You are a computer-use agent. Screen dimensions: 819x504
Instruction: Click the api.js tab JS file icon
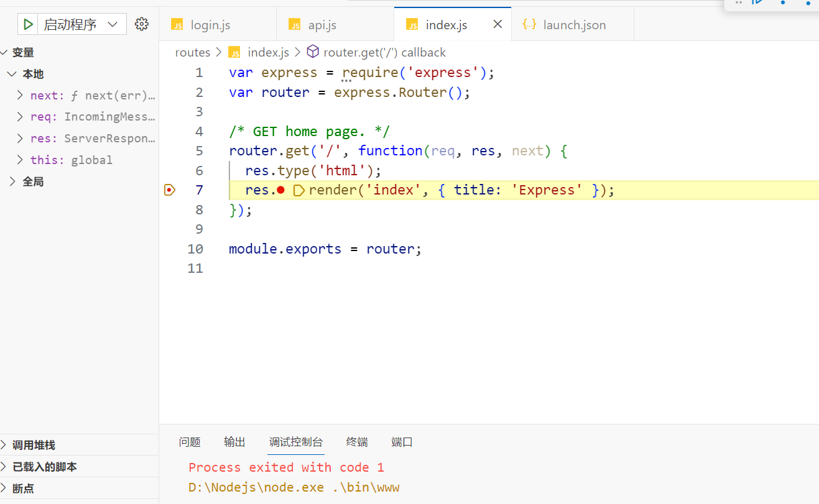pyautogui.click(x=295, y=25)
